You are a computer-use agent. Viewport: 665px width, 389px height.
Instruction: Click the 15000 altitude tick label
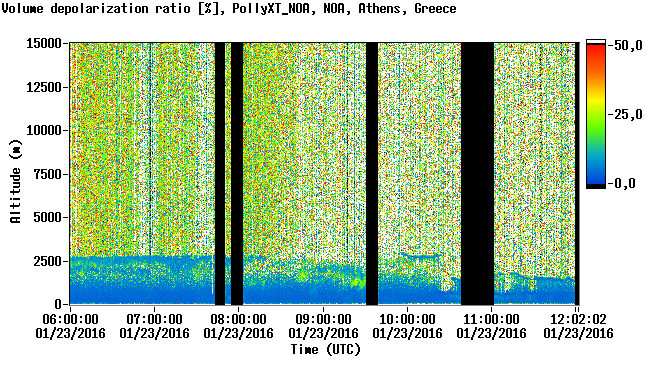[x=44, y=43]
